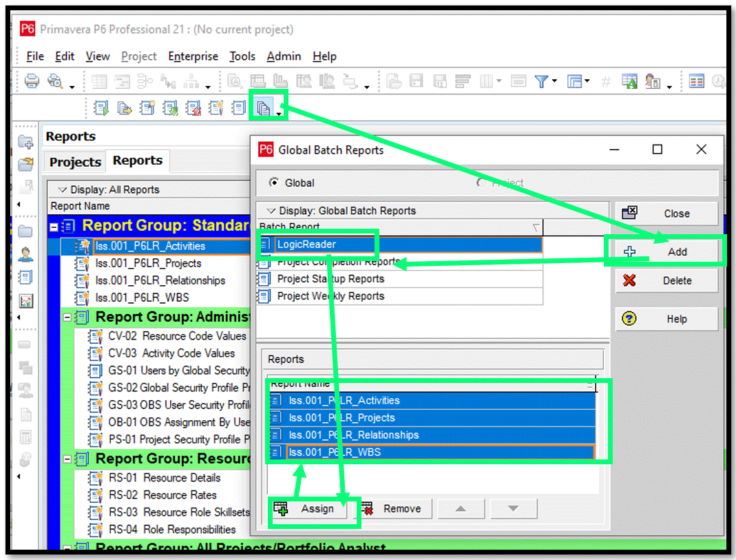Click the red-and-blue grid icon at toolbar right
The image size is (736, 560).
697,81
